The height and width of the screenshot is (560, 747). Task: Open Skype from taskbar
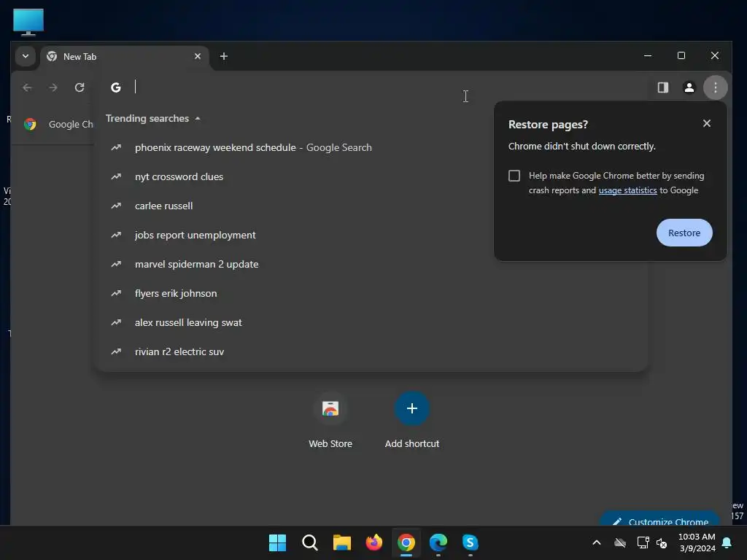click(x=471, y=542)
